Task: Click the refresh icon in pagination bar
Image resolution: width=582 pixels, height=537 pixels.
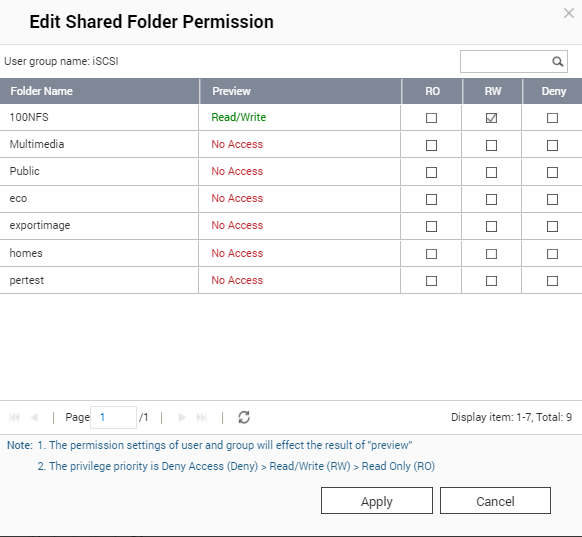Action: pyautogui.click(x=244, y=417)
